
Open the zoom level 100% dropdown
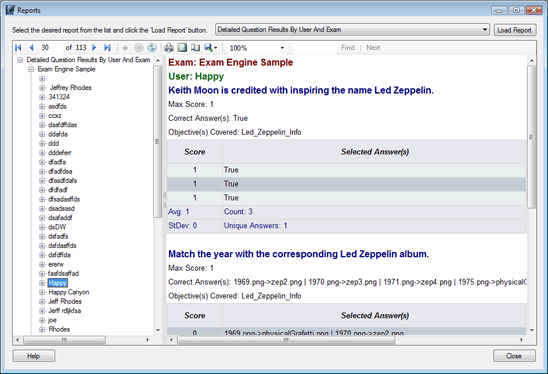(x=282, y=48)
